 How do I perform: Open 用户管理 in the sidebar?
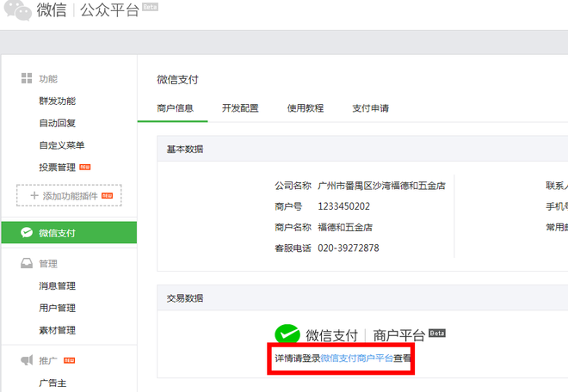coord(58,308)
